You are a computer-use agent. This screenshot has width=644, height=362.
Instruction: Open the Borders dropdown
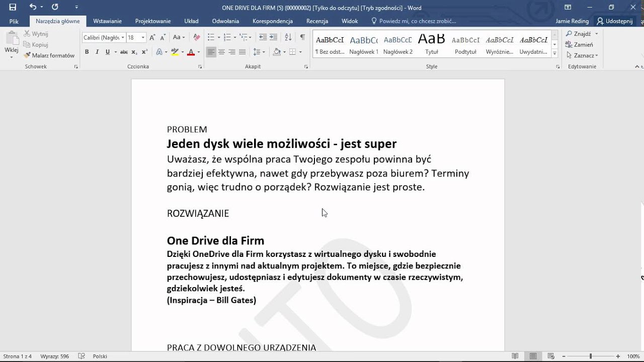pos(300,52)
